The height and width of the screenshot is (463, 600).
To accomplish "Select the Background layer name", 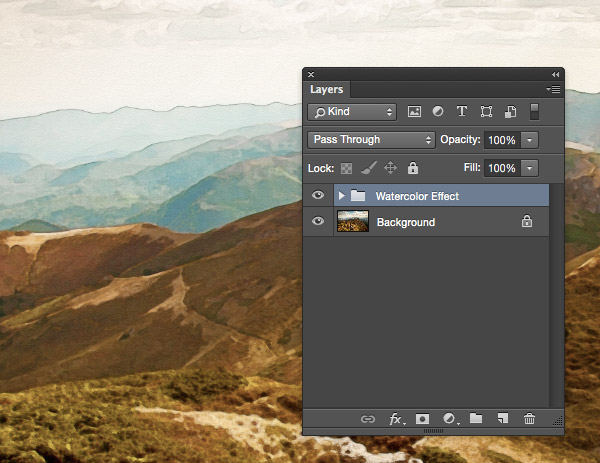I will (x=406, y=222).
